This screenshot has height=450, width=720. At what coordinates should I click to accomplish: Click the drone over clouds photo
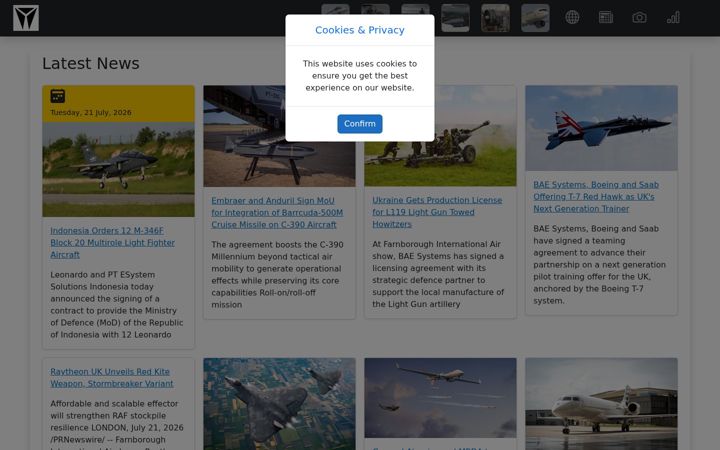440,398
